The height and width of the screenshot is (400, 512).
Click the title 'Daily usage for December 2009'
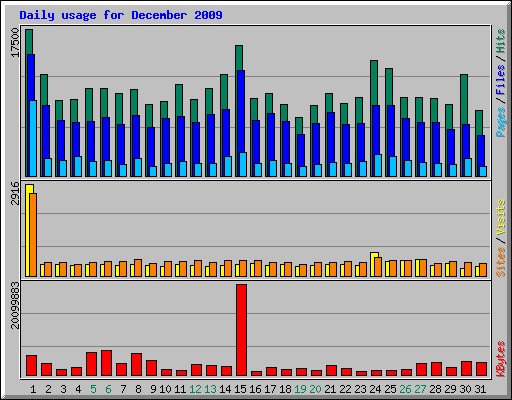coord(121,15)
